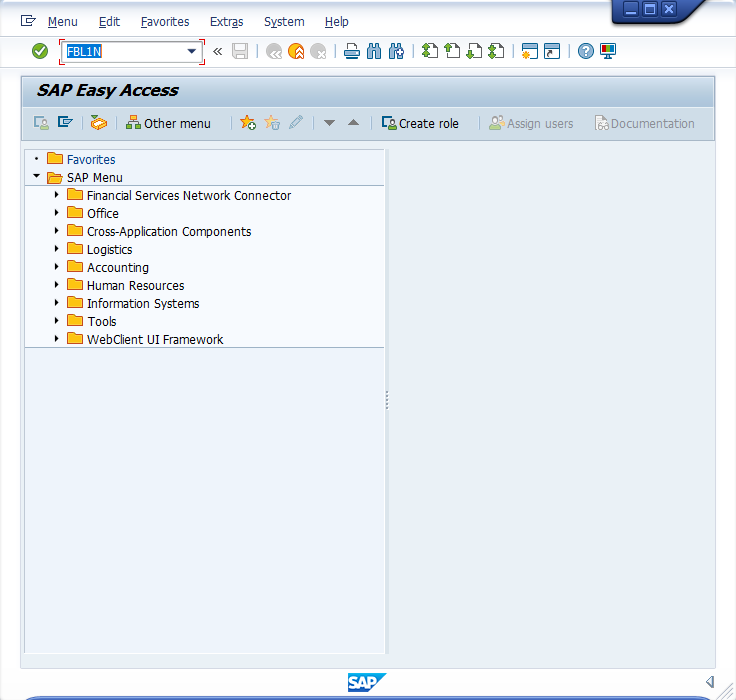Click the FBL1N transaction code field
The width and height of the screenshot is (736, 700).
(122, 51)
